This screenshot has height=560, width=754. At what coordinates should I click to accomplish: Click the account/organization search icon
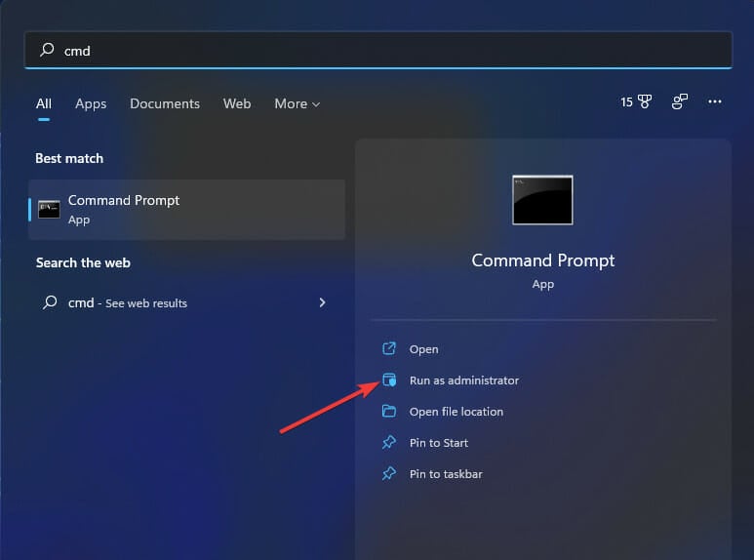(680, 101)
